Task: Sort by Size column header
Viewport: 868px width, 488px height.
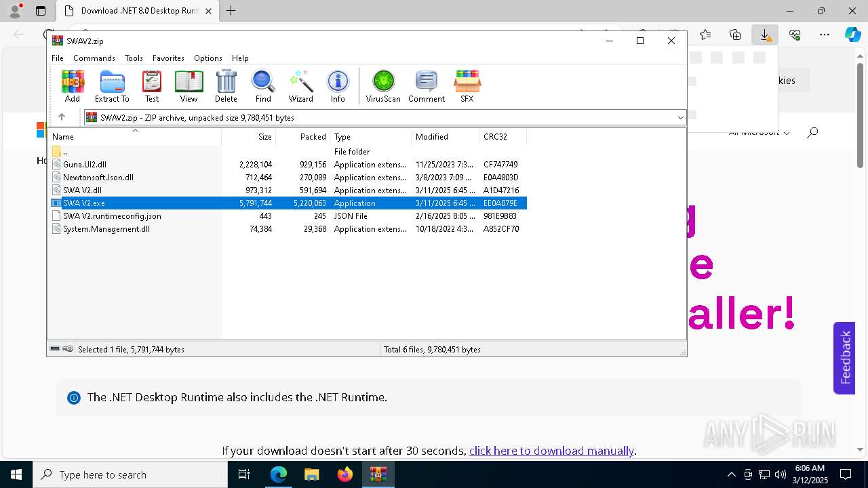Action: (249, 136)
